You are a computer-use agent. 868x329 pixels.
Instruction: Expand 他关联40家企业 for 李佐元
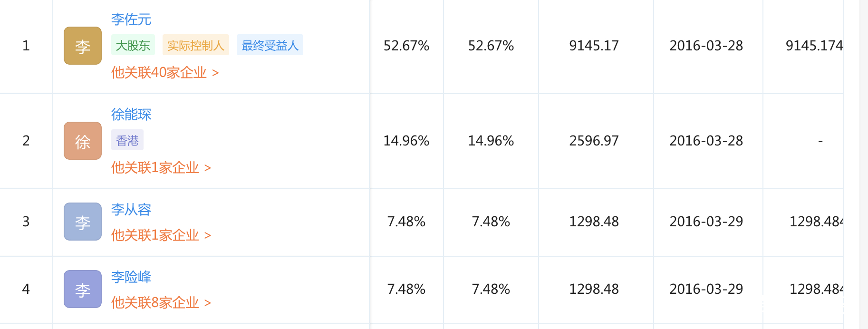pos(165,73)
